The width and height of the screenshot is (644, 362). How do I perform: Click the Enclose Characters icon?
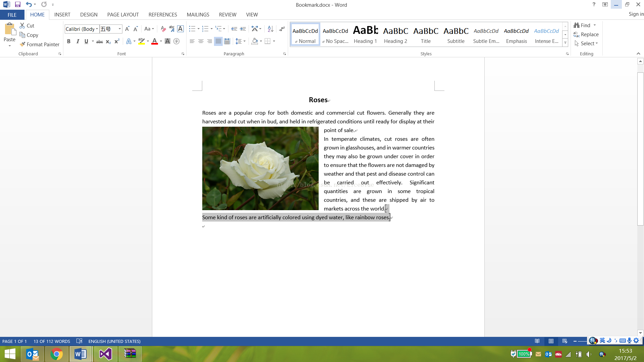176,41
